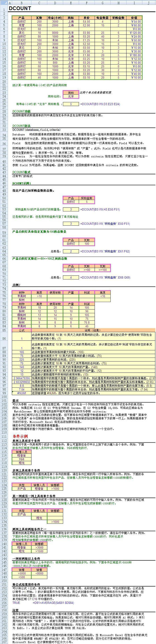
Task: Click the 瓦数 header in row 3
Action: tap(39, 18)
